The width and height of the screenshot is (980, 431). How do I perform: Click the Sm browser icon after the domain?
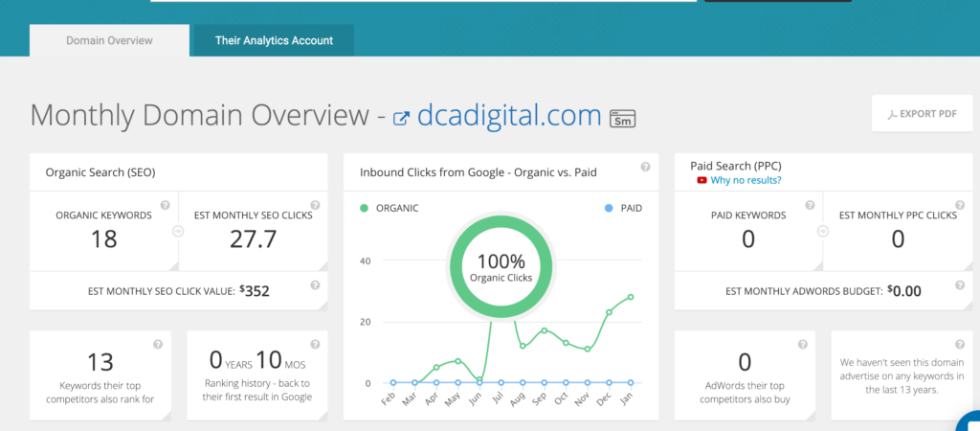click(622, 118)
